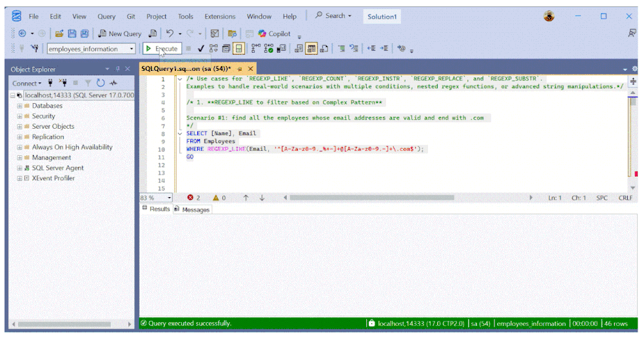This screenshot has width=644, height=362.
Task: Select the XEvent Profiler item
Action: pos(54,178)
